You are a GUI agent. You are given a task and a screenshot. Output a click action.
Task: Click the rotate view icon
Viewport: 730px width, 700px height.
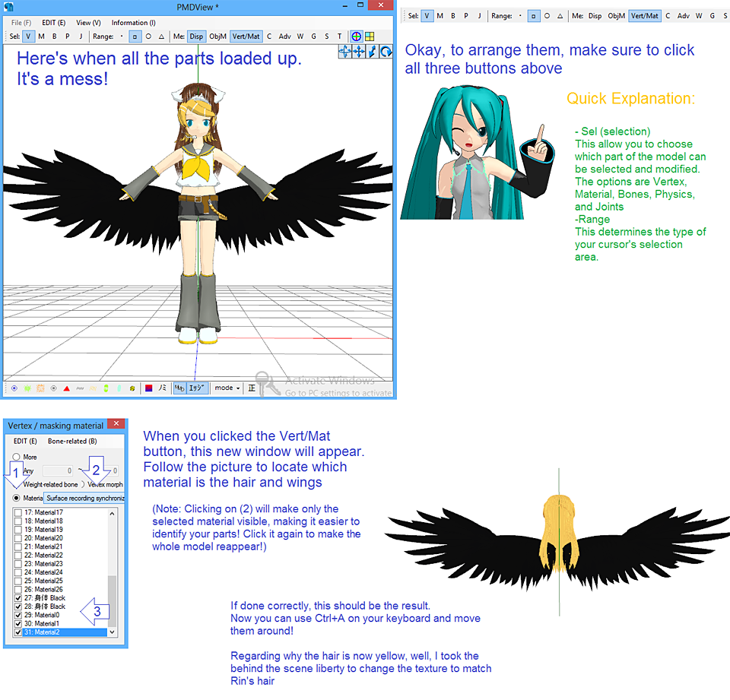click(386, 52)
